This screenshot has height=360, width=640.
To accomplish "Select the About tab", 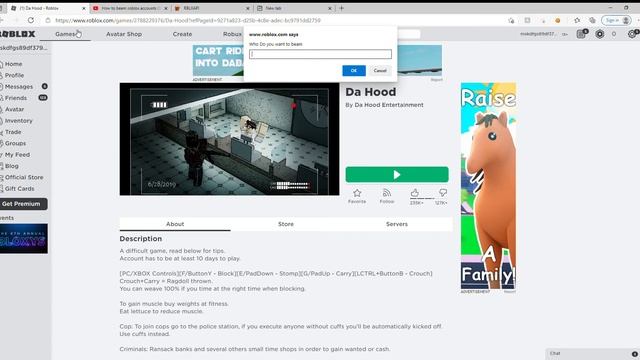I will tap(175, 224).
